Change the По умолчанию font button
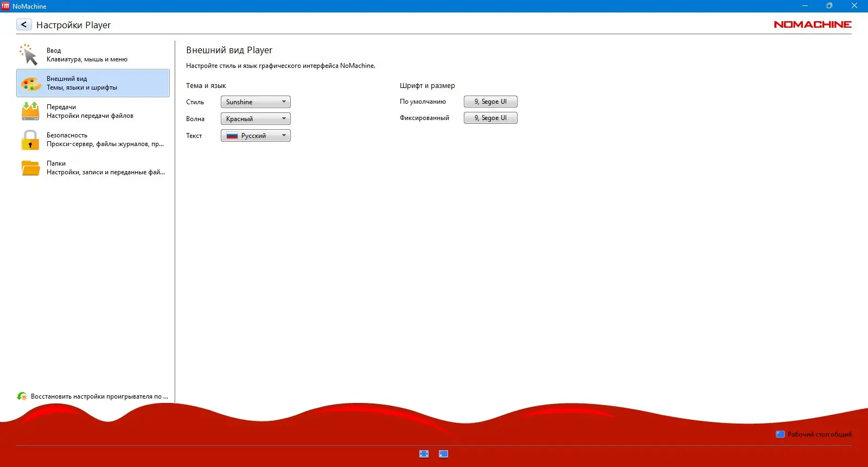Image resolution: width=868 pixels, height=467 pixels. pyautogui.click(x=490, y=102)
